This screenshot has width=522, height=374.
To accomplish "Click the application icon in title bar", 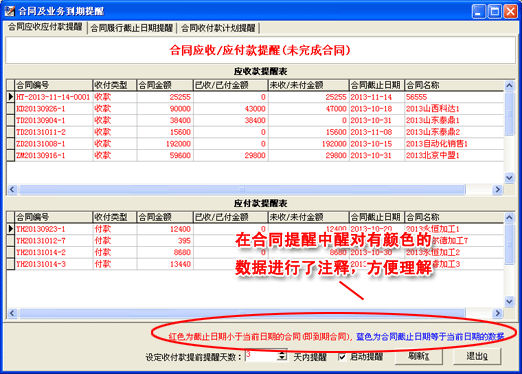I will pyautogui.click(x=9, y=11).
